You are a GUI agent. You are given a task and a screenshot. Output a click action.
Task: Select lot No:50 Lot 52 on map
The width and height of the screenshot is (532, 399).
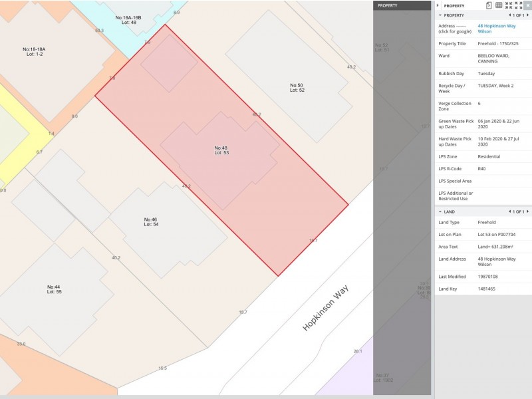pos(297,87)
